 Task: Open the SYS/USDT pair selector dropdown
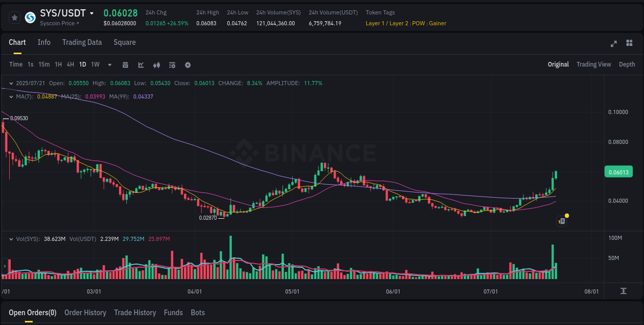[x=93, y=13]
